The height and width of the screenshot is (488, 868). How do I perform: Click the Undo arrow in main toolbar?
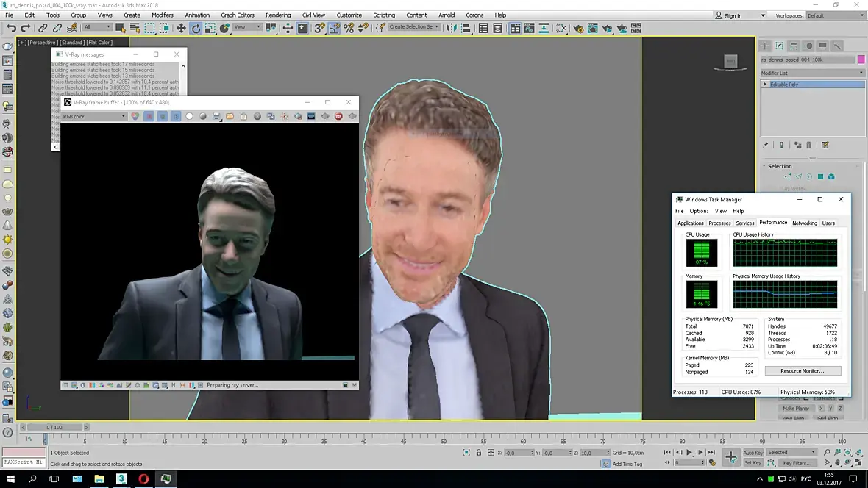point(11,28)
